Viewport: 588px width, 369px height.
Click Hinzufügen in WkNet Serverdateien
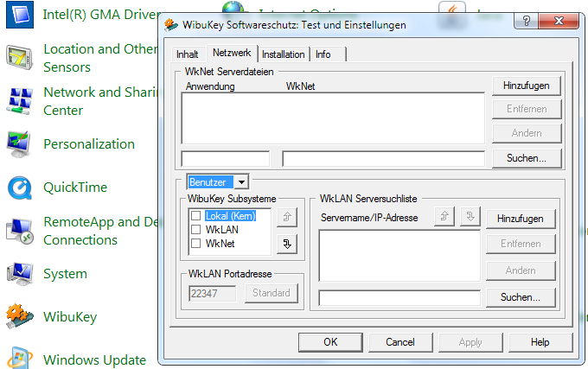(527, 86)
